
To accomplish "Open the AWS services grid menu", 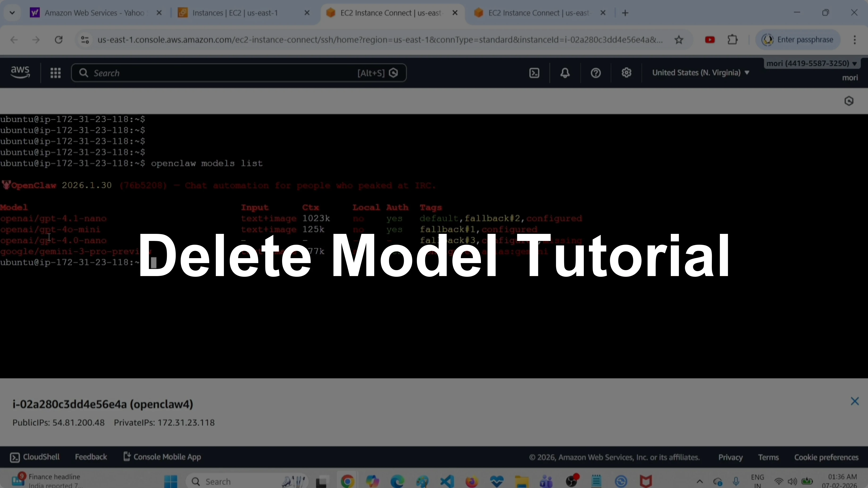I will pyautogui.click(x=56, y=73).
